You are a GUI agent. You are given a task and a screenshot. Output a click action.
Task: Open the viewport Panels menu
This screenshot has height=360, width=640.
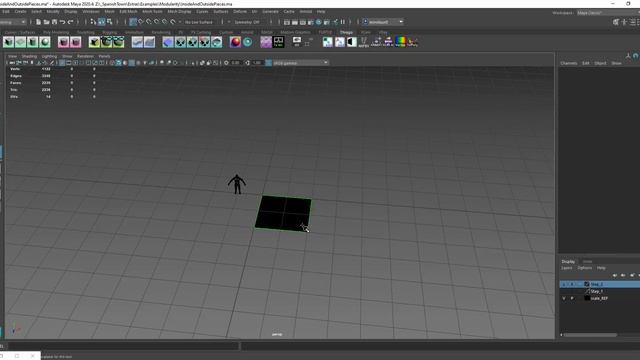click(104, 56)
